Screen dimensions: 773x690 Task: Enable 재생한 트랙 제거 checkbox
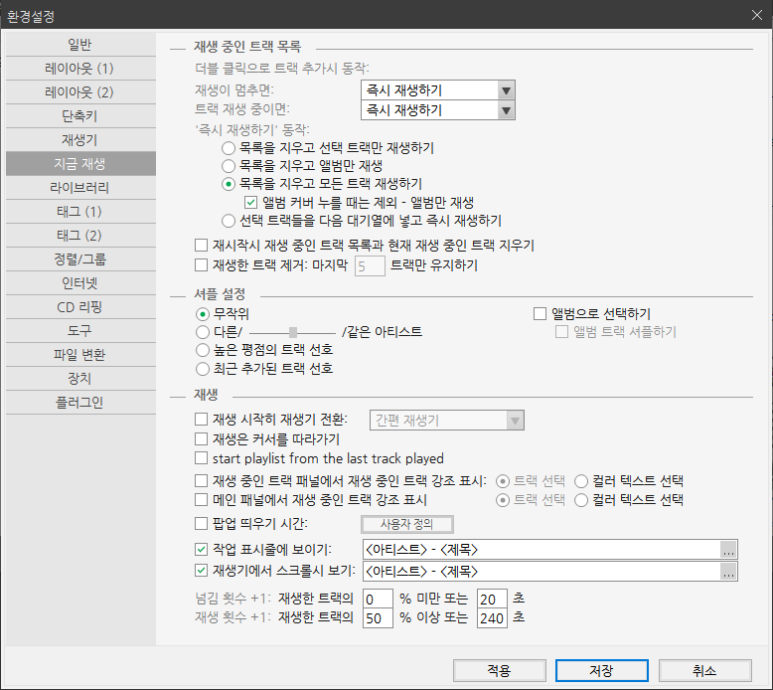[x=201, y=265]
